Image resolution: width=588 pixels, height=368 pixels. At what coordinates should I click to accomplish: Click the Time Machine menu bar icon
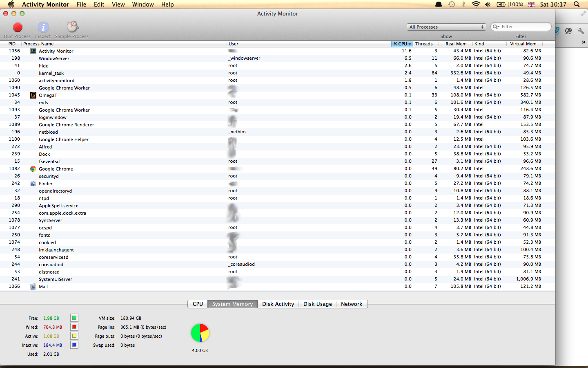452,4
